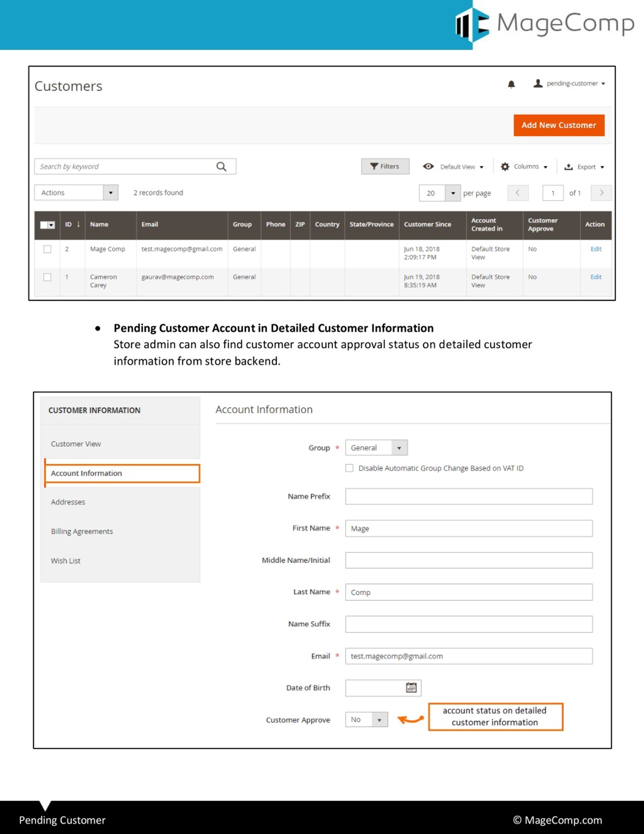
Task: Click the Email field in Account Information
Action: point(469,656)
